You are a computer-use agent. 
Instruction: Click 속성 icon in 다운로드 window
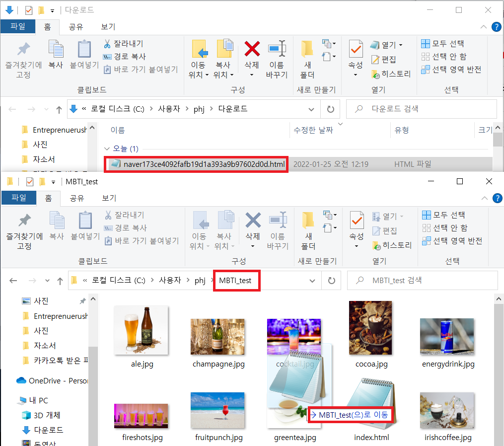click(356, 49)
